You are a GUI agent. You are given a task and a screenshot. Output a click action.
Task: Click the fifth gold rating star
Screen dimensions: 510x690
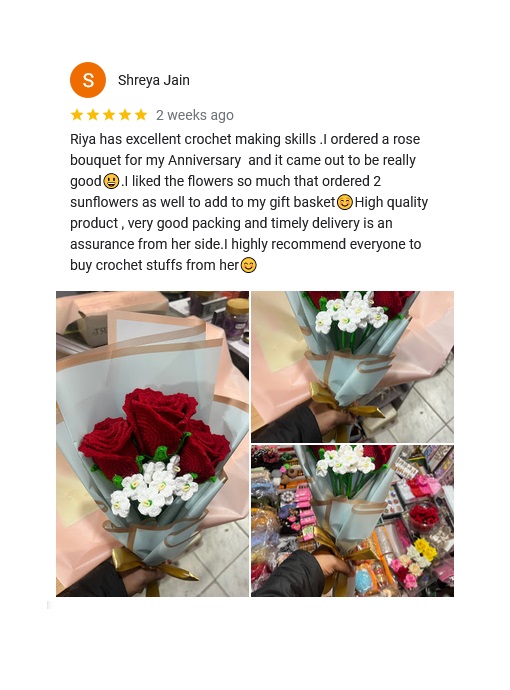tap(141, 115)
